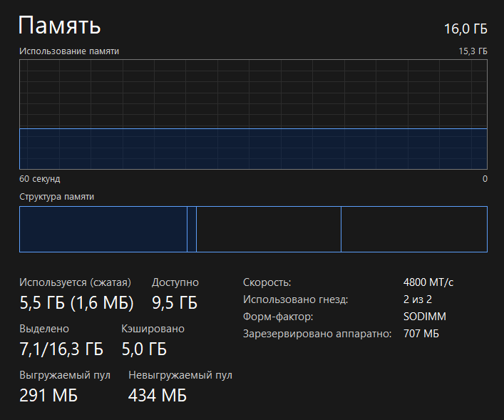Click the Выгружаемый пул 291 МБ value
This screenshot has width=504, height=420.
[48, 395]
